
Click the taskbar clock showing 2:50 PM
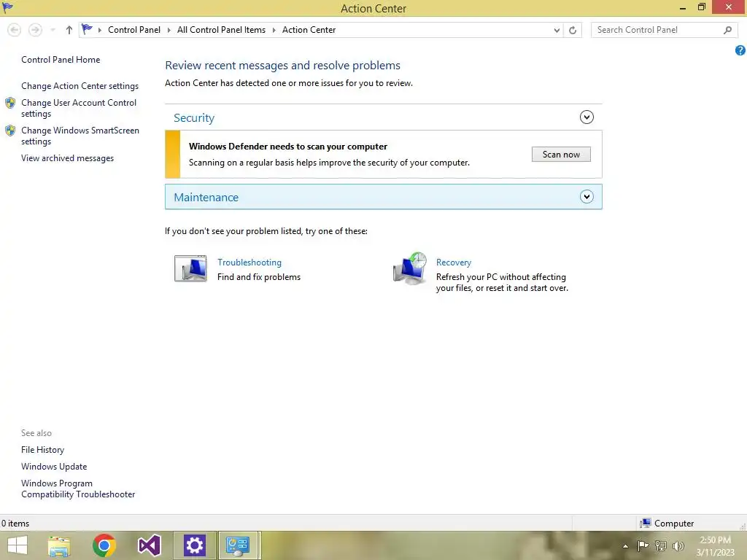[x=715, y=546]
